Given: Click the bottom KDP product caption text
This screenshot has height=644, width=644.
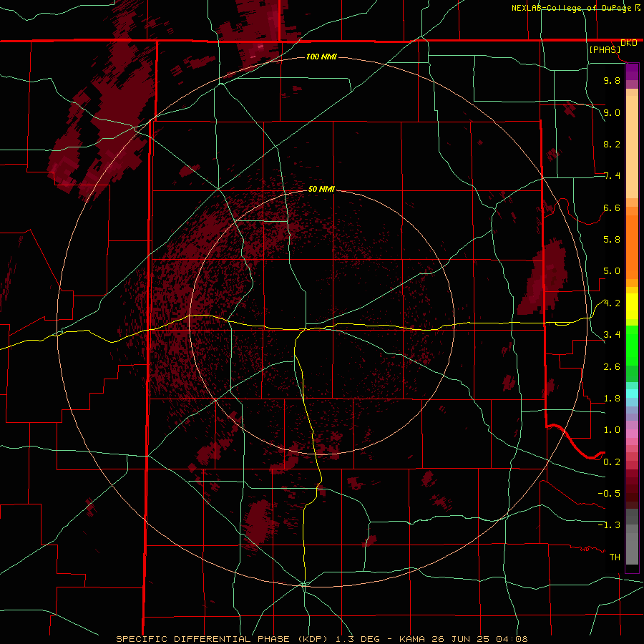Looking at the screenshot, I should pos(321,639).
